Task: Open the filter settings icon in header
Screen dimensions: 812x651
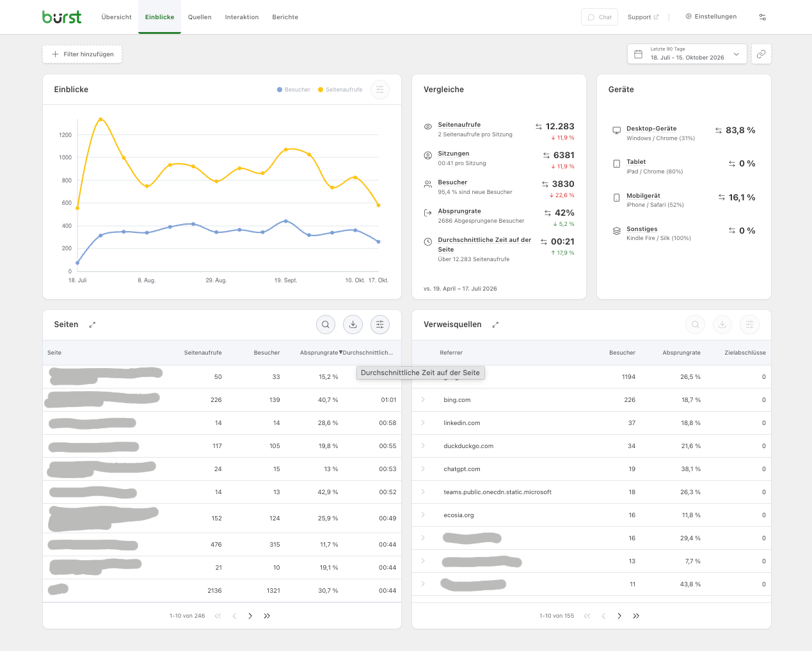Action: click(762, 17)
